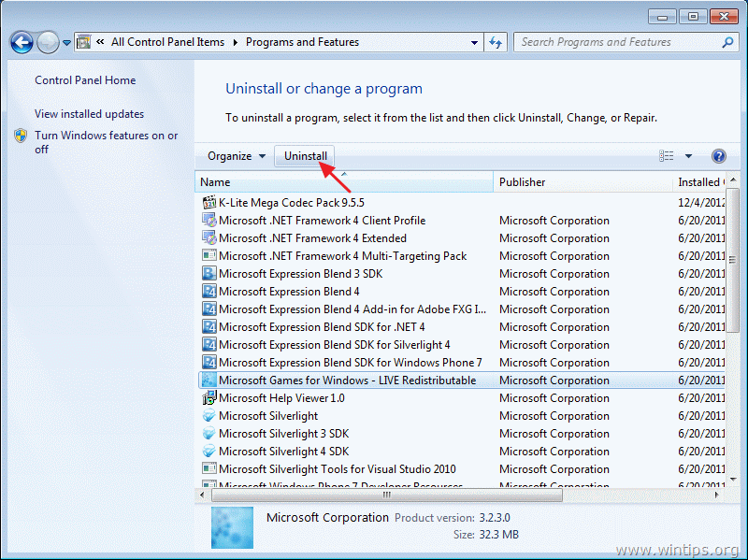748x560 pixels.
Task: Click the vertical scrollbar up arrow
Action: click(733, 179)
